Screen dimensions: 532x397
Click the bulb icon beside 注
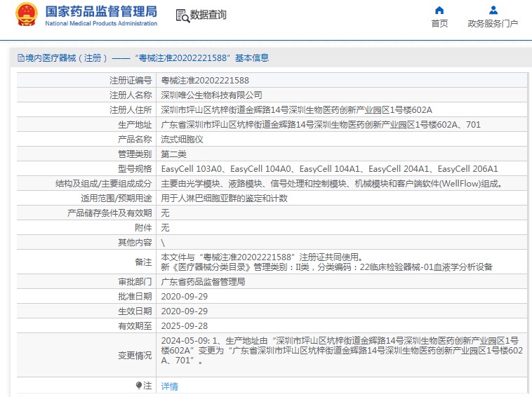pos(138,385)
